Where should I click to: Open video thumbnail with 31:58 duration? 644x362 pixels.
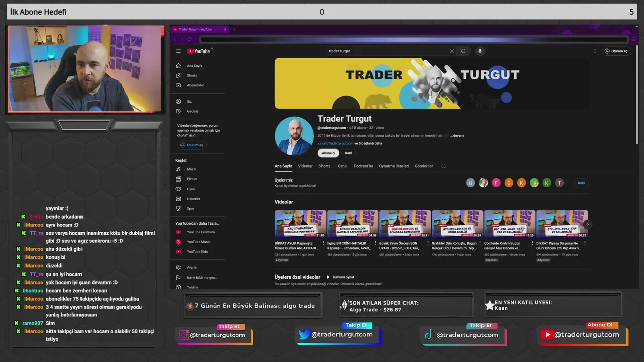click(x=353, y=224)
